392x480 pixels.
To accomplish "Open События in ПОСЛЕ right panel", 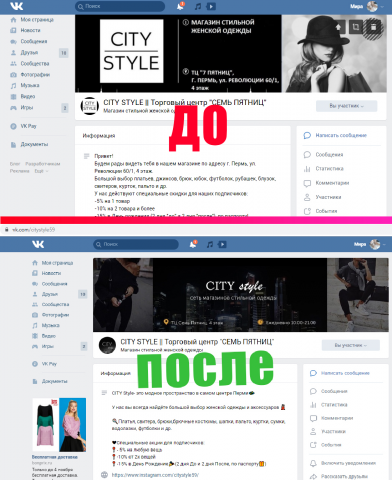I will (326, 445).
